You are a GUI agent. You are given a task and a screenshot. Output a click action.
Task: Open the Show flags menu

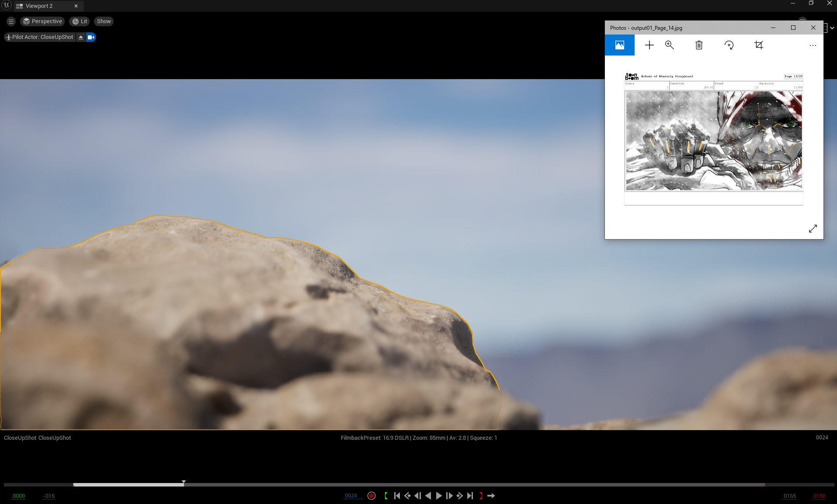104,21
